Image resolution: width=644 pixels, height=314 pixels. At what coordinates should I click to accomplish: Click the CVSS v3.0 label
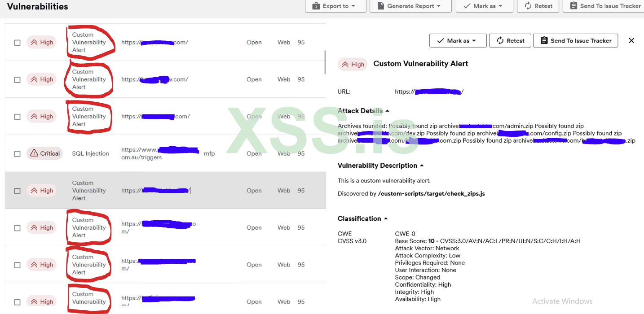pos(352,241)
